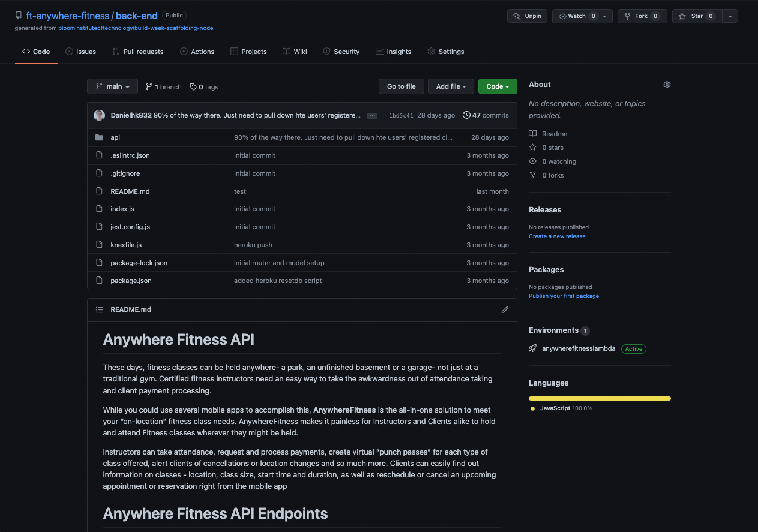The width and height of the screenshot is (758, 532).
Task: Open the star lists dropdown arrow
Action: 730,16
